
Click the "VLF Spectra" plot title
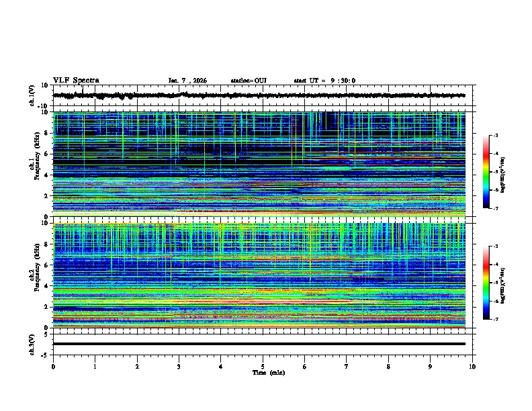pos(76,81)
